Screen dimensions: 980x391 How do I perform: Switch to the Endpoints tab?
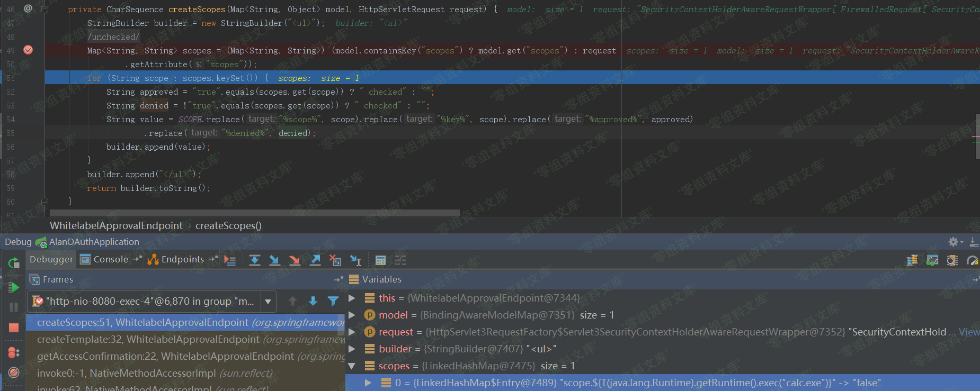[182, 259]
